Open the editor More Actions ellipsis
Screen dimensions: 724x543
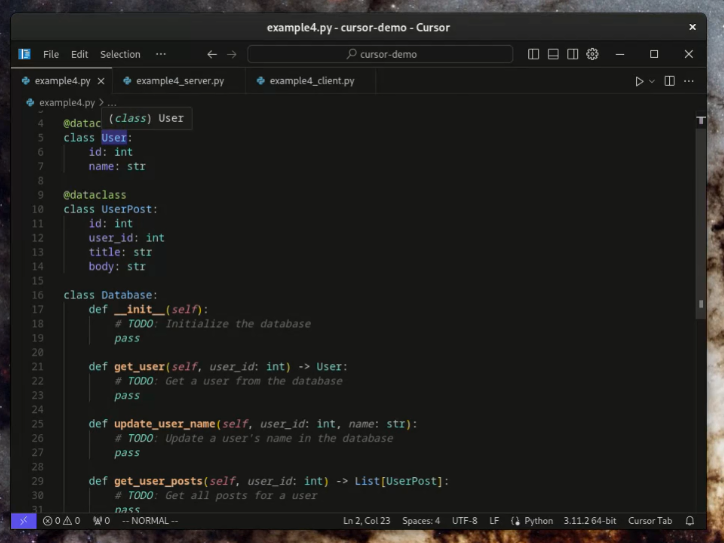click(689, 81)
